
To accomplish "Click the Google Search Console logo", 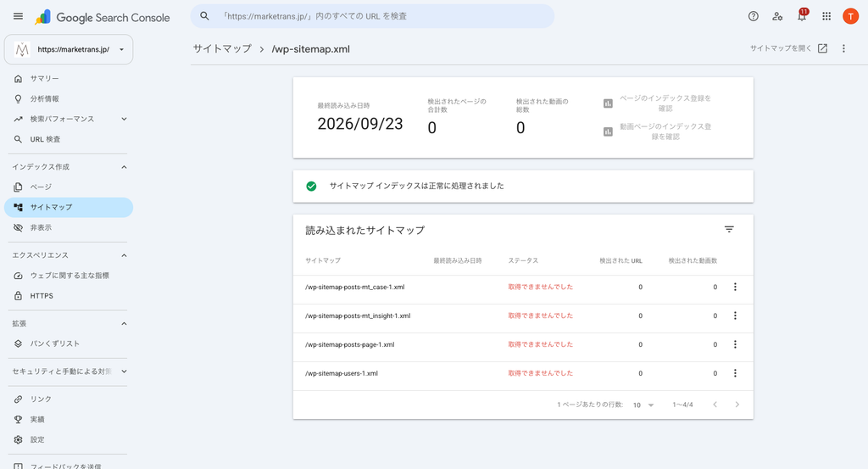I will coord(103,17).
